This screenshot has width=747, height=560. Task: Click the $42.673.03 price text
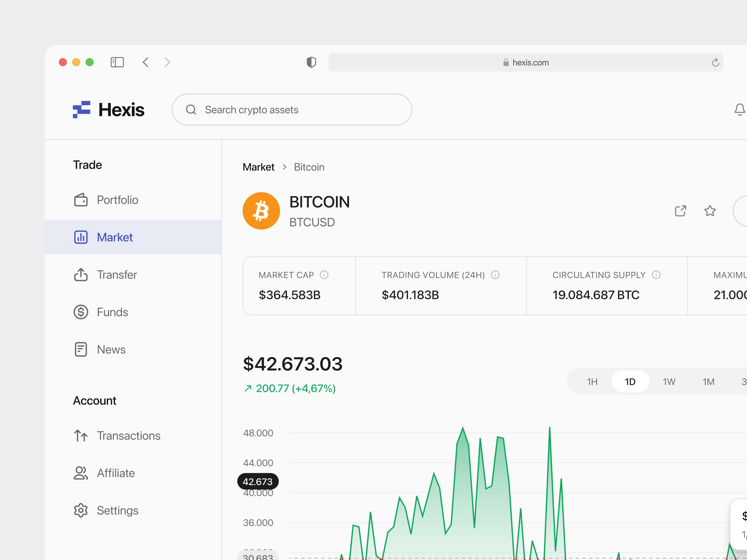click(292, 364)
